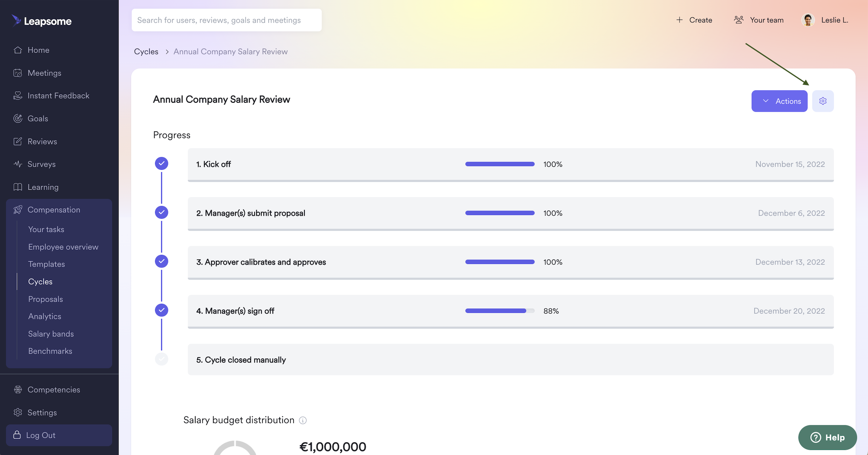Click Leslie L. profile avatar
Image resolution: width=868 pixels, height=455 pixels.
808,20
